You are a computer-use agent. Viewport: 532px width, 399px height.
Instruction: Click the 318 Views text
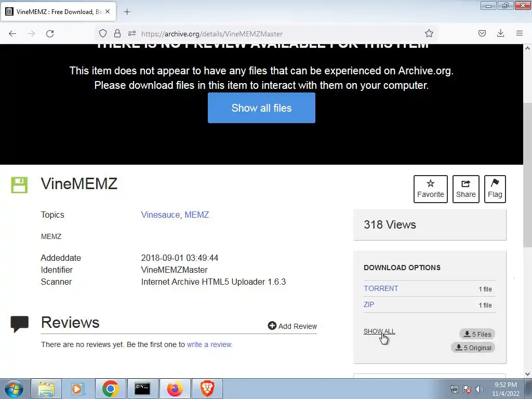click(x=390, y=224)
